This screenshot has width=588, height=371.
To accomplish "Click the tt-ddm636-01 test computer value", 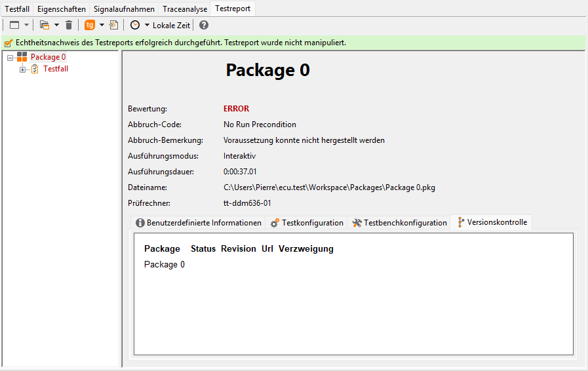I will pos(247,203).
